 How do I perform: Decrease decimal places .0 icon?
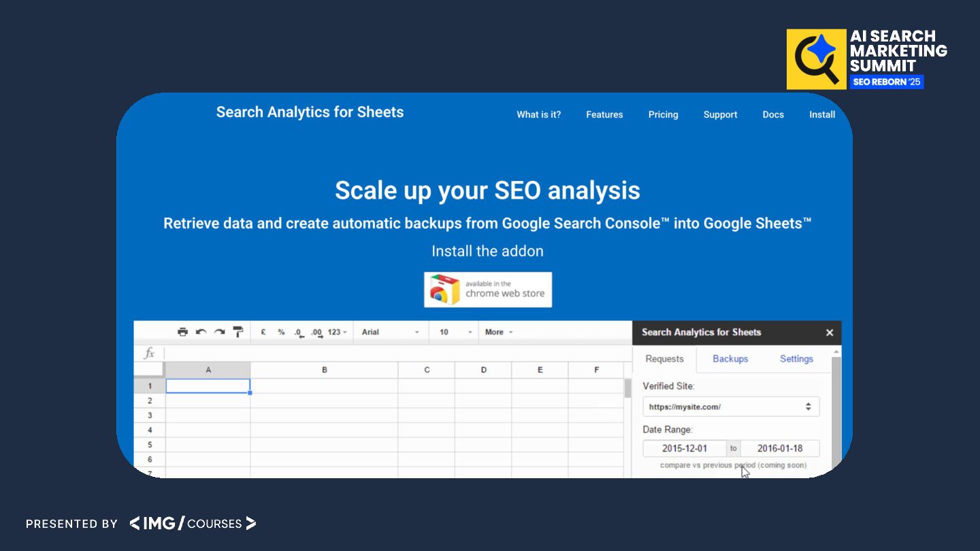click(x=298, y=333)
